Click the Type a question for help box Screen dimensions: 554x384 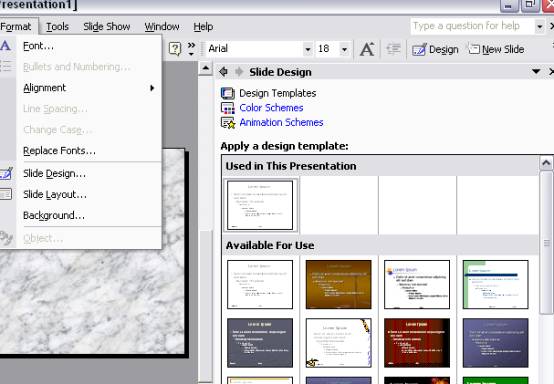[473, 26]
